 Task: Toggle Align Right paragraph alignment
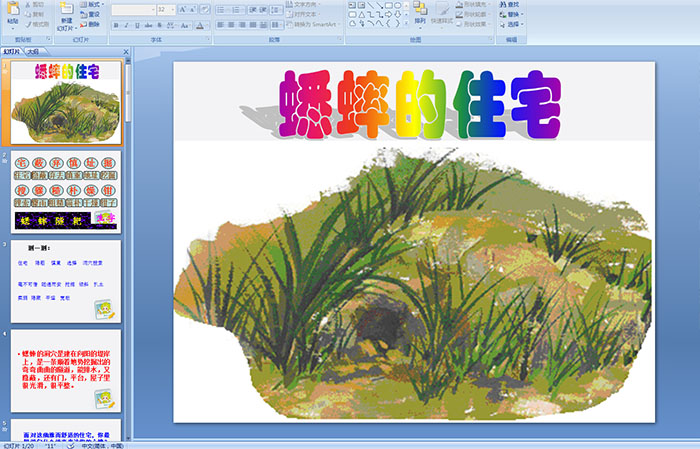pos(242,25)
